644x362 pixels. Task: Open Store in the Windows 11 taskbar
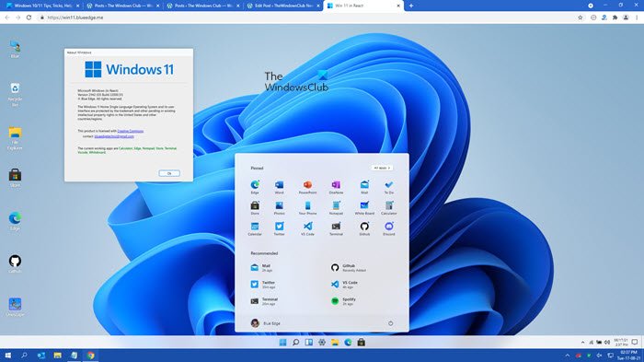[361, 343]
